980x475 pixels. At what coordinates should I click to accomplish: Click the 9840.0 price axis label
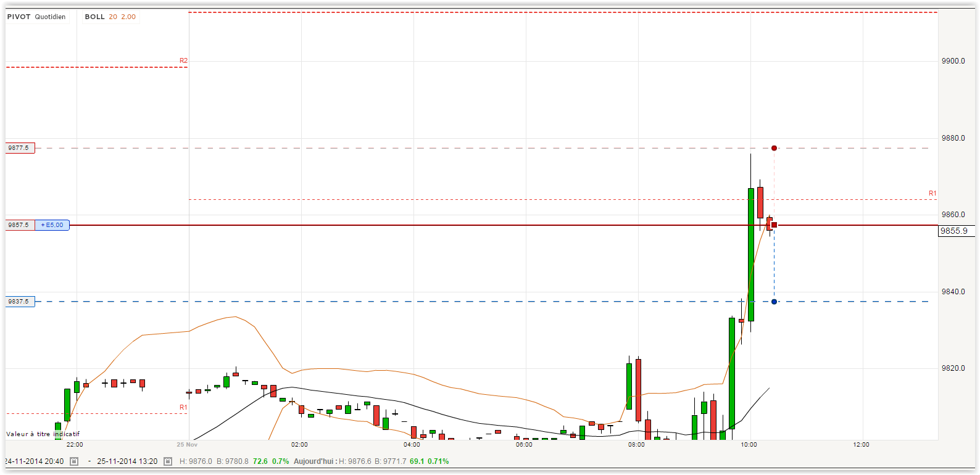pos(953,292)
